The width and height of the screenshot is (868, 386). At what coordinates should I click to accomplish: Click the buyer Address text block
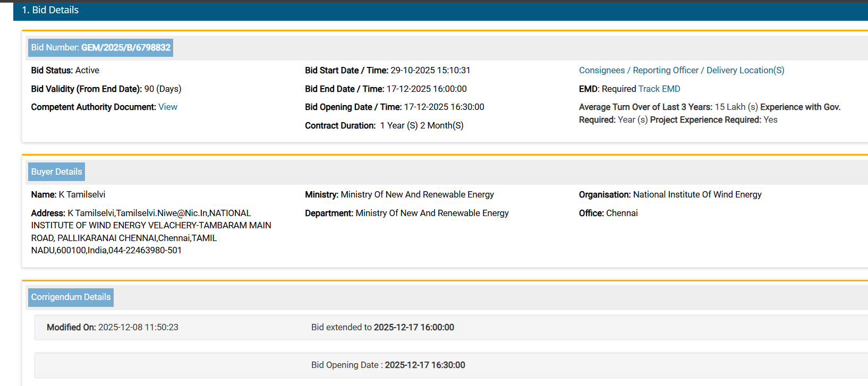(x=151, y=232)
